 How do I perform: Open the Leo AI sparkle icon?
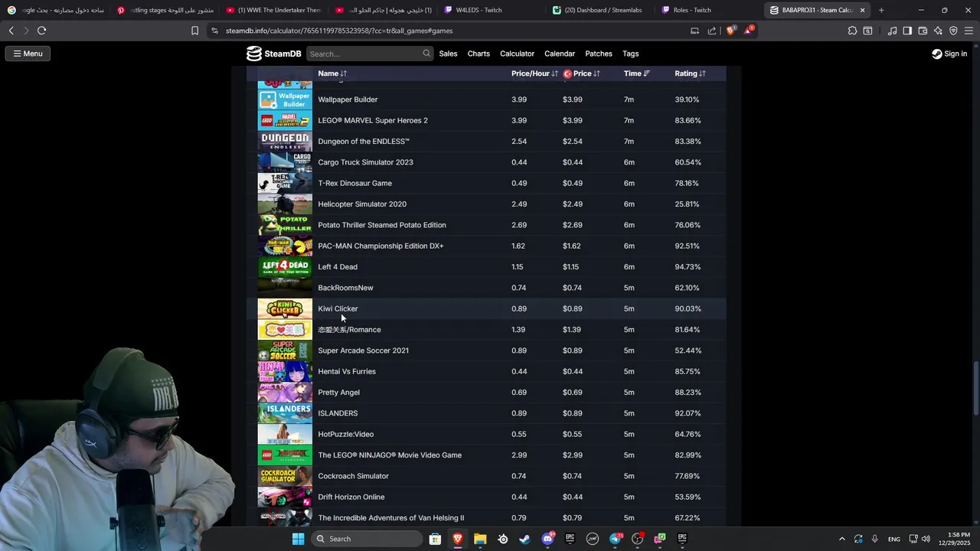(x=938, y=31)
